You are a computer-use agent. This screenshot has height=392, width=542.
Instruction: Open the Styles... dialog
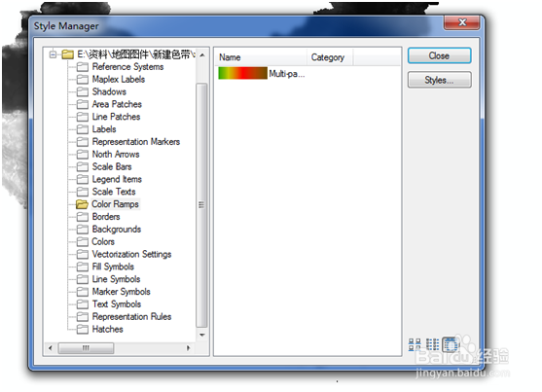point(439,80)
